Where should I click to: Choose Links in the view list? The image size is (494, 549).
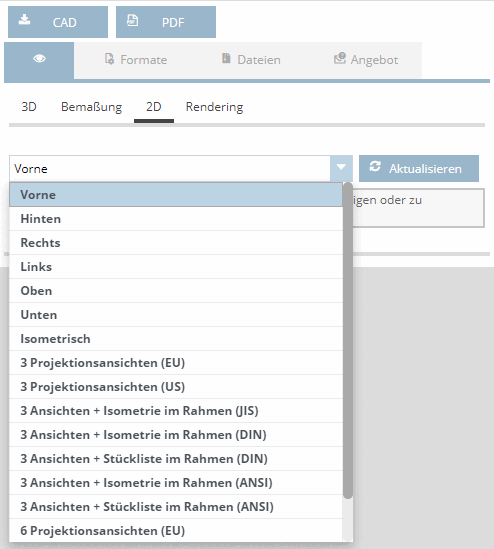tap(176, 267)
